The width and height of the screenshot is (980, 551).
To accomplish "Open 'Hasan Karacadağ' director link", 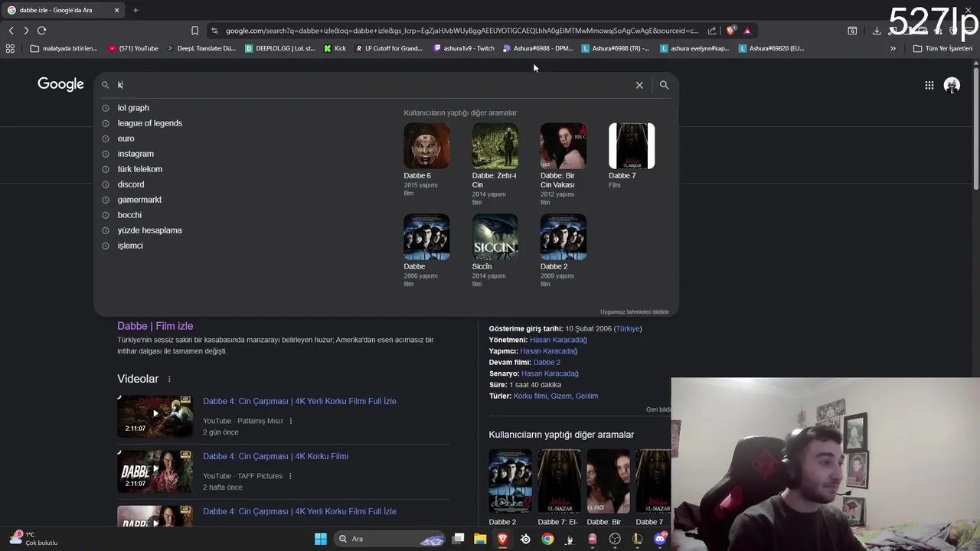I will (x=558, y=340).
